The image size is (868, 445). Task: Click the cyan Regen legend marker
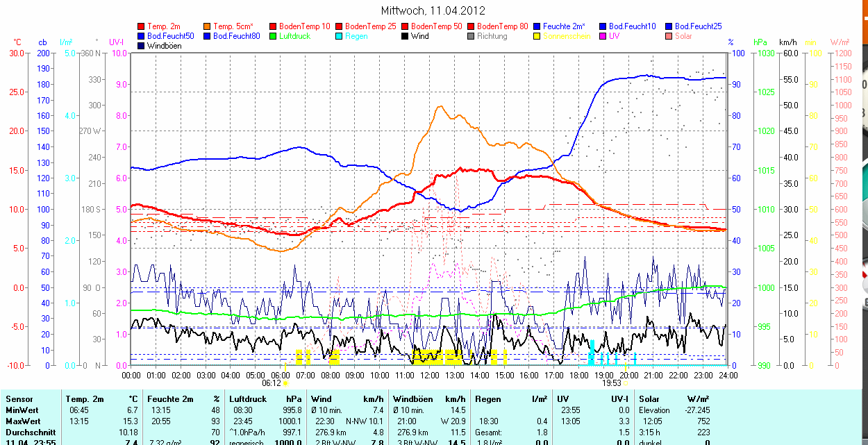pyautogui.click(x=340, y=36)
